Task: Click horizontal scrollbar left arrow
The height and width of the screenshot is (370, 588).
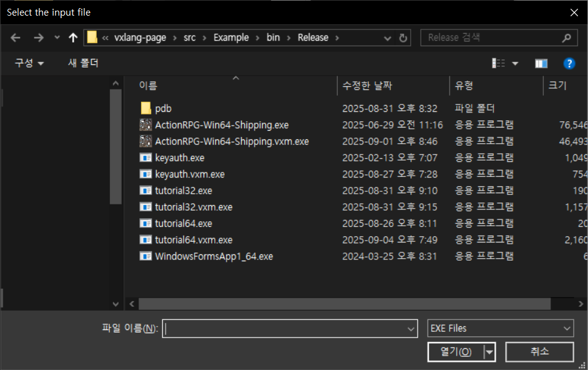Action: 132,304
